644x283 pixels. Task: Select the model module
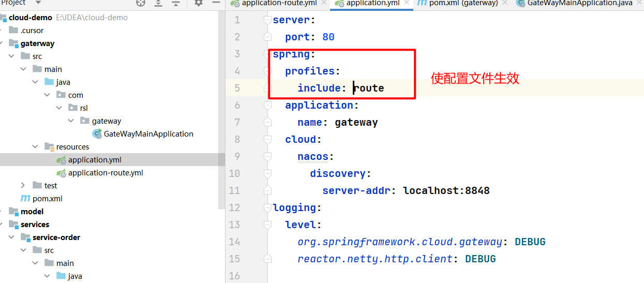[x=32, y=212]
